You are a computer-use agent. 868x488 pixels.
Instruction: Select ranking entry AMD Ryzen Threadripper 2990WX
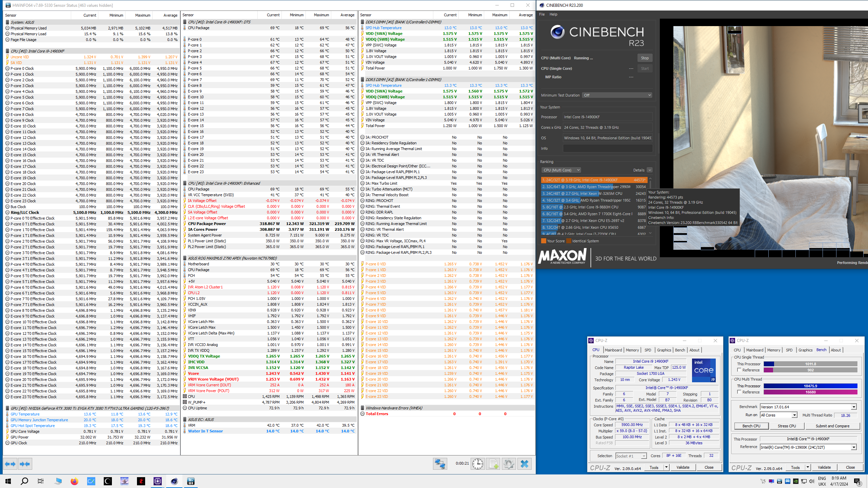point(594,187)
